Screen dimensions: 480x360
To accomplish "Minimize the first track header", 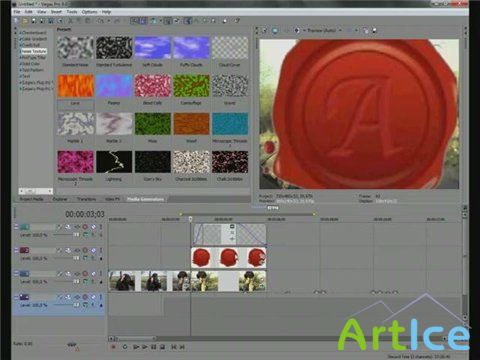I will pos(16,227).
